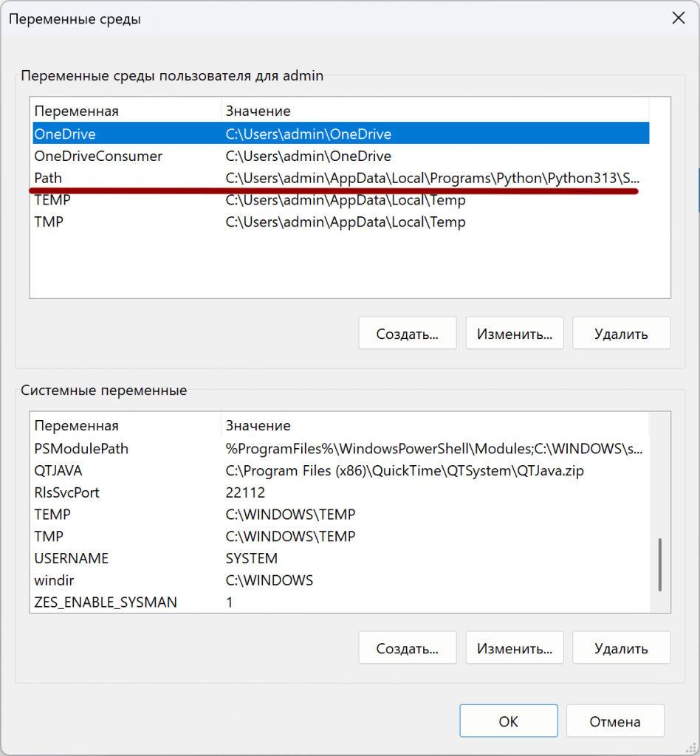The height and width of the screenshot is (756, 700).
Task: Click OK to confirm environment variable changes
Action: pos(508,721)
